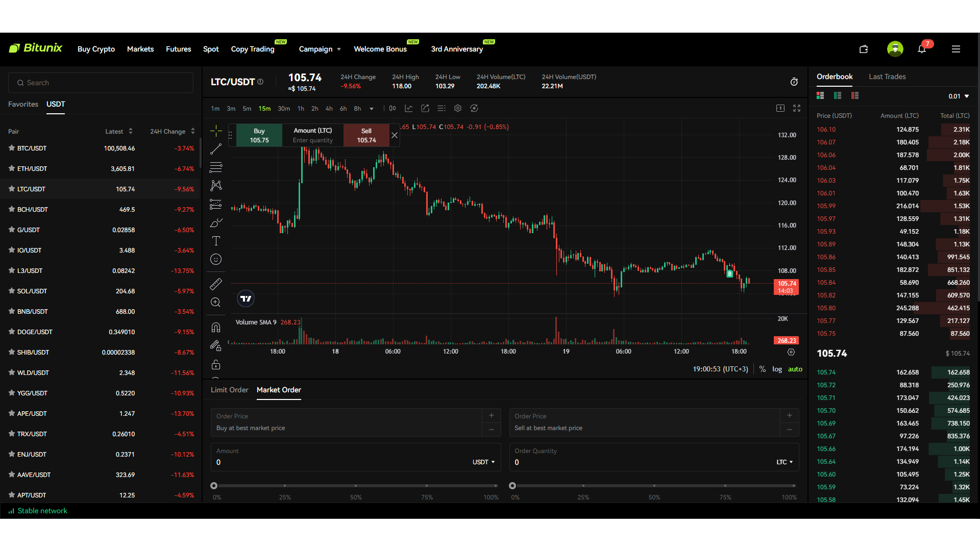Open chart indicators menu

click(409, 108)
